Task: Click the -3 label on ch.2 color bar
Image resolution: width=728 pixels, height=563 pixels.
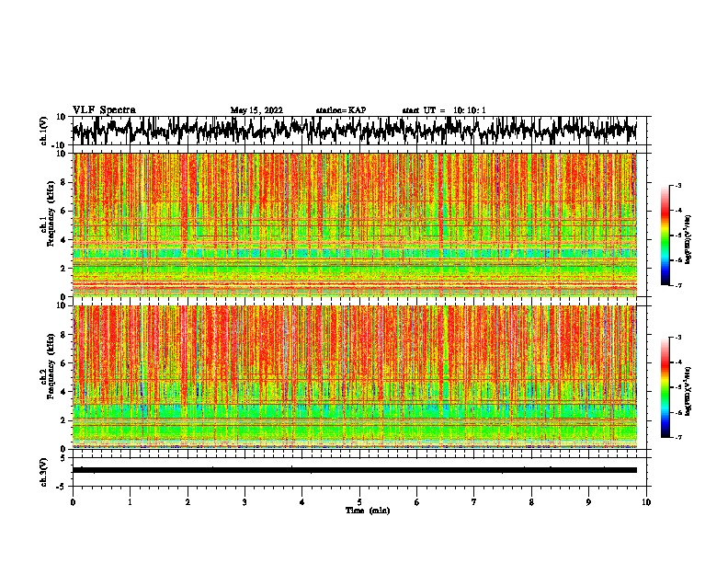Action: click(x=677, y=338)
